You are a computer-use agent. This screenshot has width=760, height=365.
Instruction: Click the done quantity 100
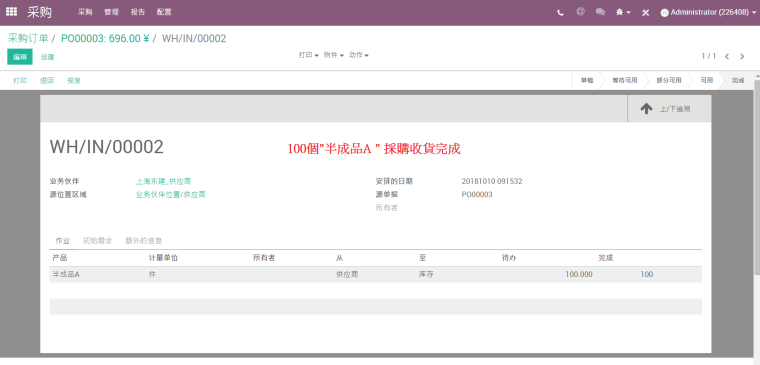click(647, 274)
